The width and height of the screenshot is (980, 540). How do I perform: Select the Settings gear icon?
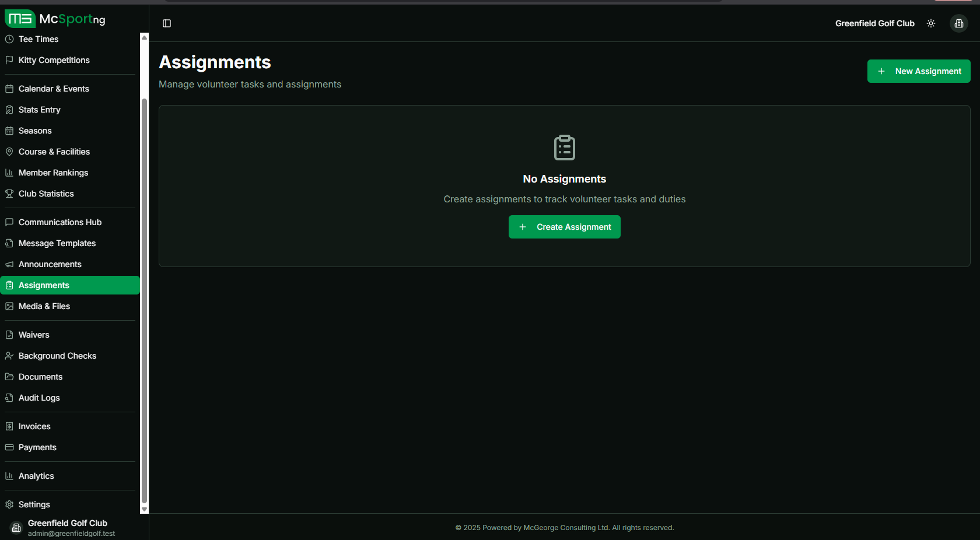coord(9,504)
